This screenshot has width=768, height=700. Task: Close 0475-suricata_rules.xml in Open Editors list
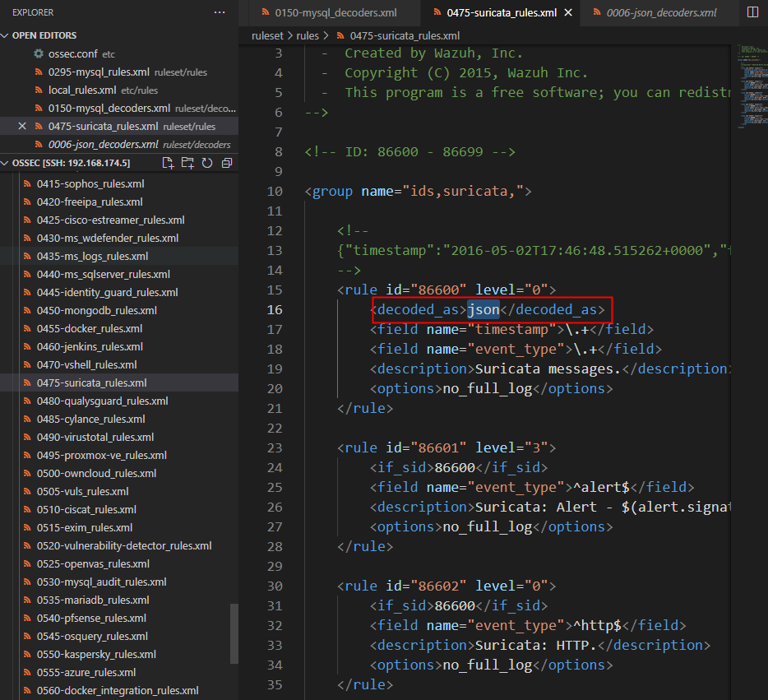(22, 127)
